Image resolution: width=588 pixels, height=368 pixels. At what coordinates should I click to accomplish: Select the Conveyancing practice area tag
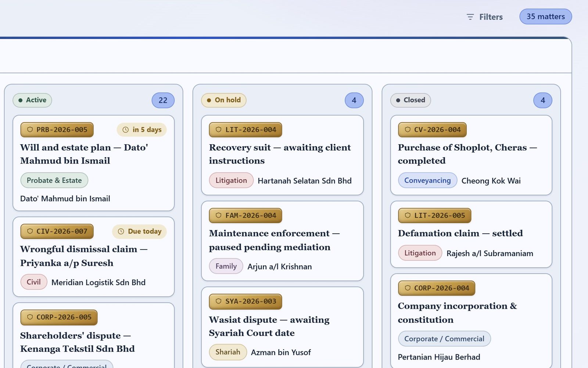427,180
